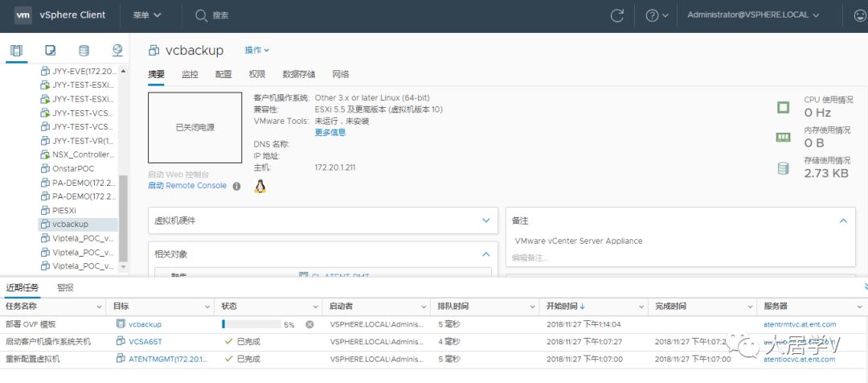
Task: Click the VM icon beside vcbackup title
Action: pos(154,51)
